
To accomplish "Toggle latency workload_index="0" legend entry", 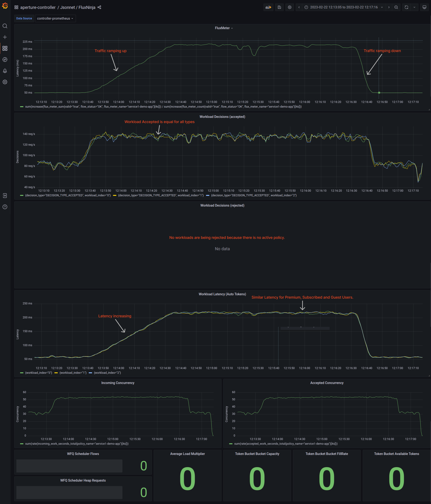I will click(39, 373).
